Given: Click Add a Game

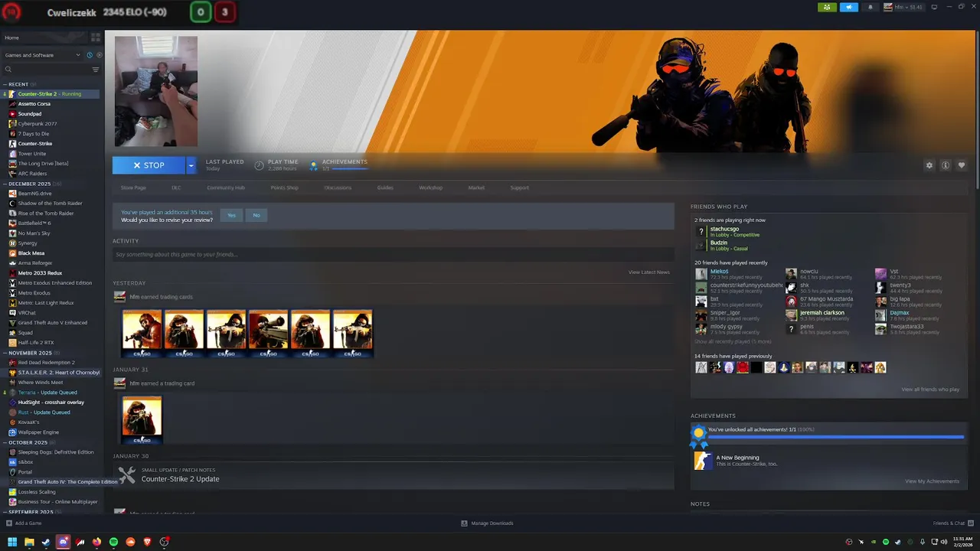Looking at the screenshot, I should click(x=24, y=523).
